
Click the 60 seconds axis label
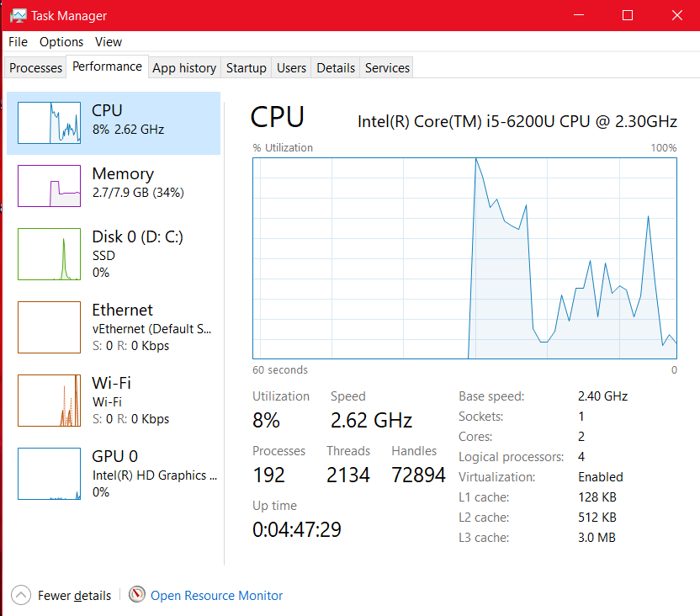point(280,370)
